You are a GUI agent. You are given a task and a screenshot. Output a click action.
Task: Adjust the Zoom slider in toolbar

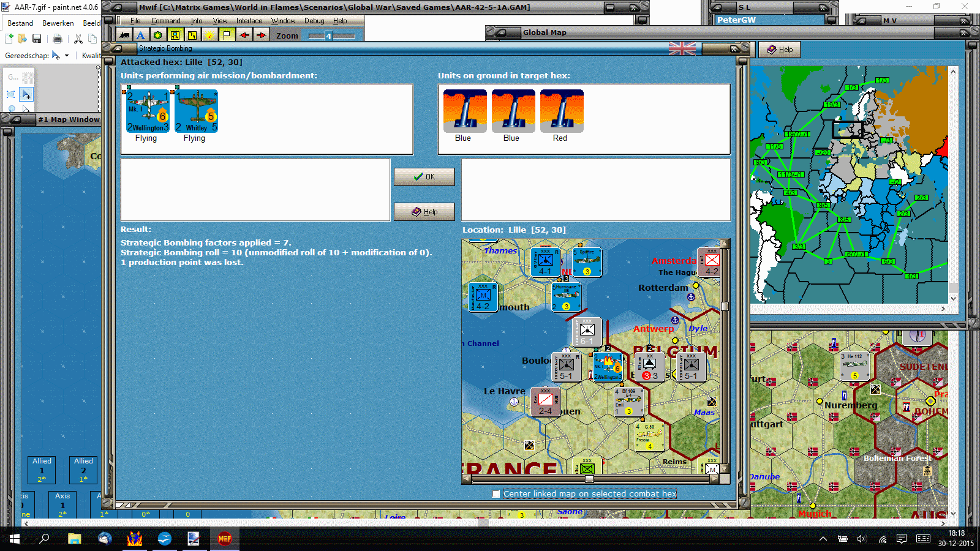click(x=328, y=36)
